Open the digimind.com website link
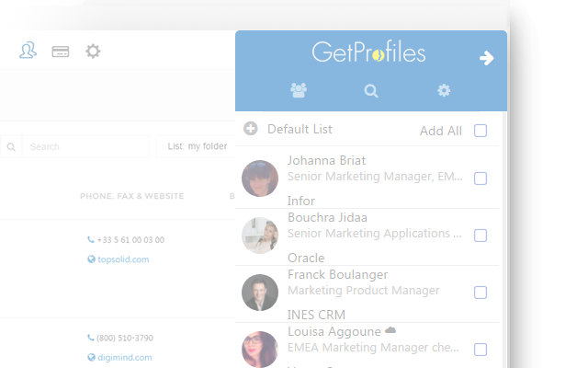This screenshot has height=368, width=588. pyautogui.click(x=125, y=357)
